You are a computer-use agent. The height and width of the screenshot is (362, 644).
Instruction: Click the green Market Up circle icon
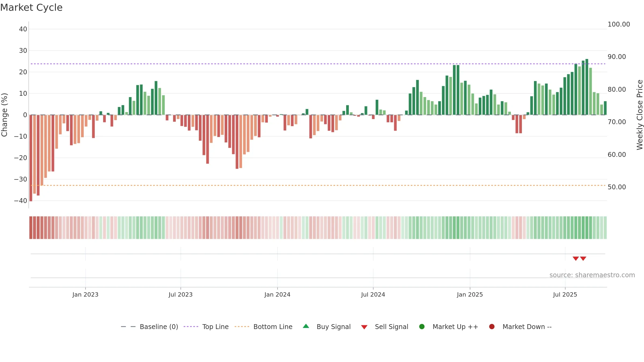pos(422,327)
